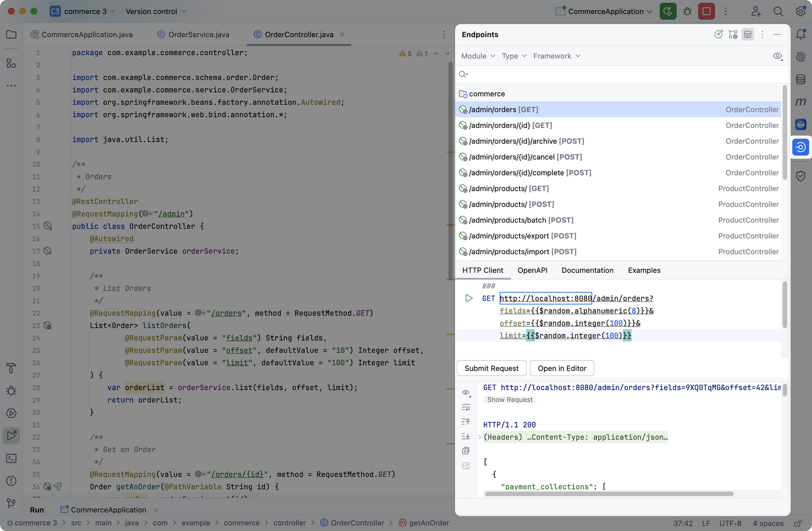The width and height of the screenshot is (812, 531).
Task: Open the shield coverage tool window
Action: [801, 176]
